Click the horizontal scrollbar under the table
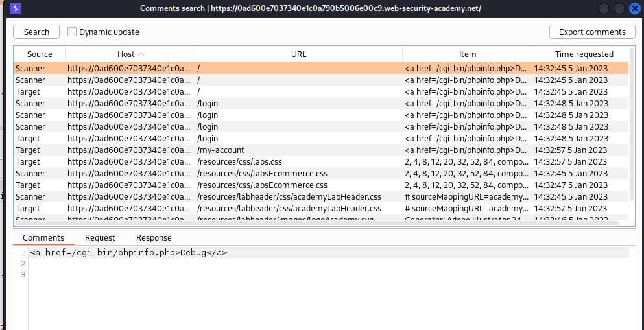This screenshot has height=330, width=644. (x=318, y=223)
